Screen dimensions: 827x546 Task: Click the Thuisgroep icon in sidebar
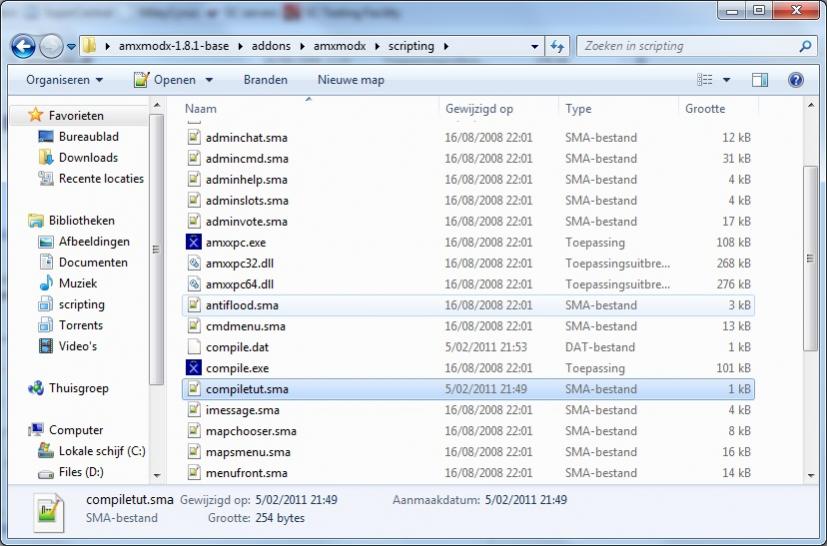[x=36, y=388]
